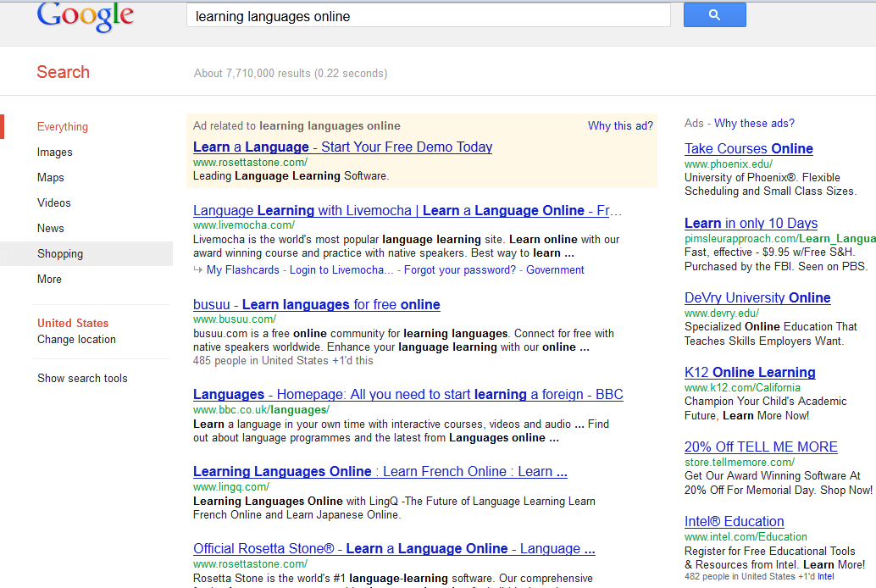Expand Show search tools
Image resolution: width=876 pixels, height=588 pixels.
click(x=82, y=379)
